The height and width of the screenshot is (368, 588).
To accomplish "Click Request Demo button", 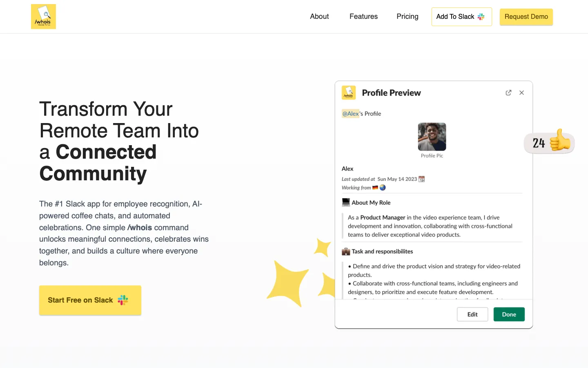I will [x=526, y=17].
